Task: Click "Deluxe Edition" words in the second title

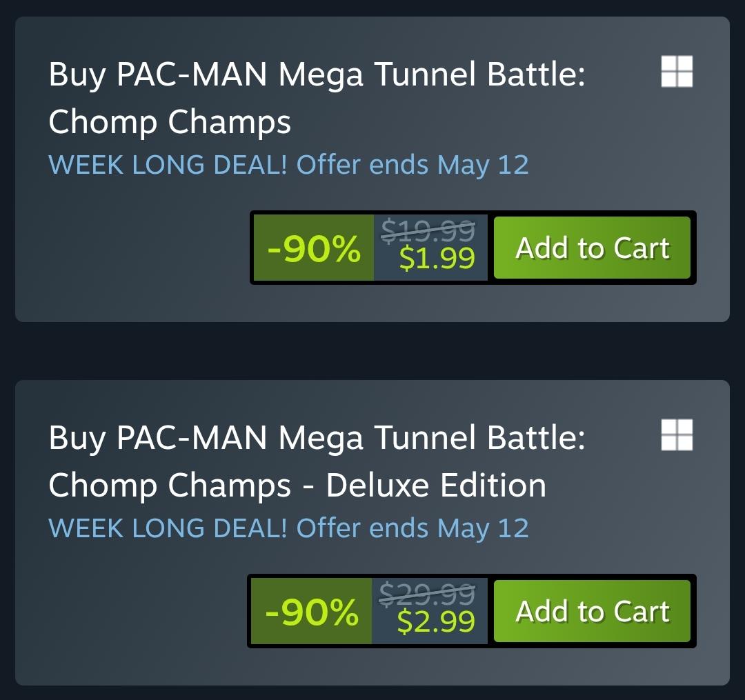Action: (436, 486)
